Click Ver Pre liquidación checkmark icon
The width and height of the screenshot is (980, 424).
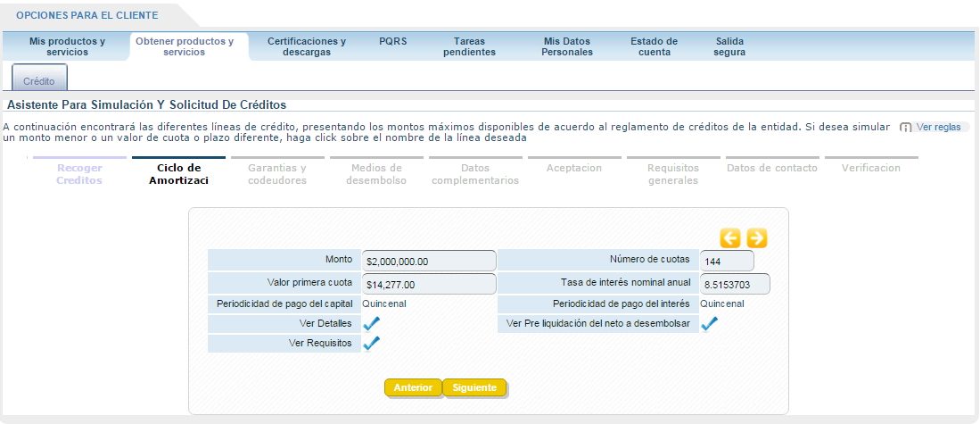coord(709,323)
